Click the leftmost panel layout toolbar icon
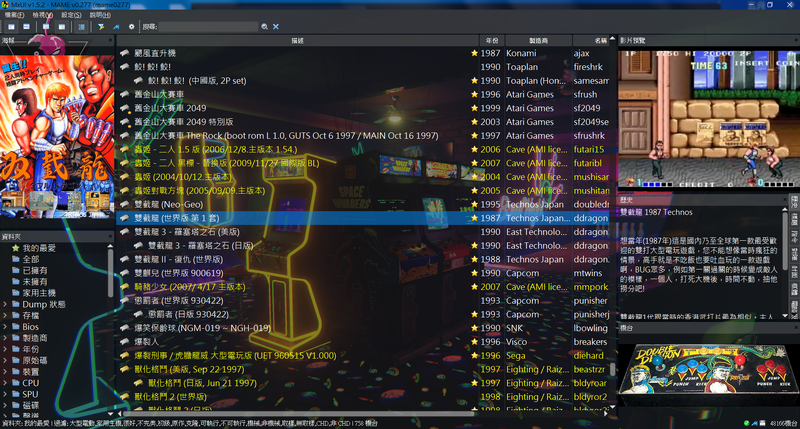 coord(11,27)
